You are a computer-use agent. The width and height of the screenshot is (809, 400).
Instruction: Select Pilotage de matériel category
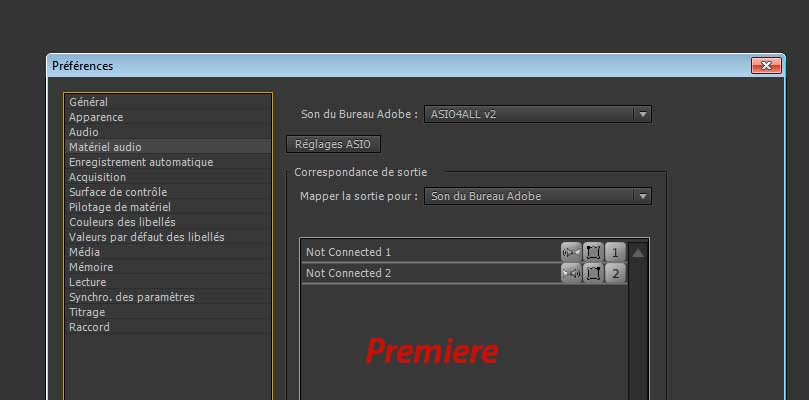167,207
